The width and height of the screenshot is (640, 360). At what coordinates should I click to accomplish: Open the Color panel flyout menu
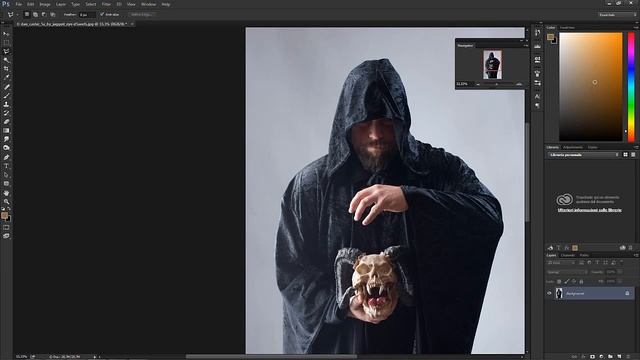(x=636, y=27)
